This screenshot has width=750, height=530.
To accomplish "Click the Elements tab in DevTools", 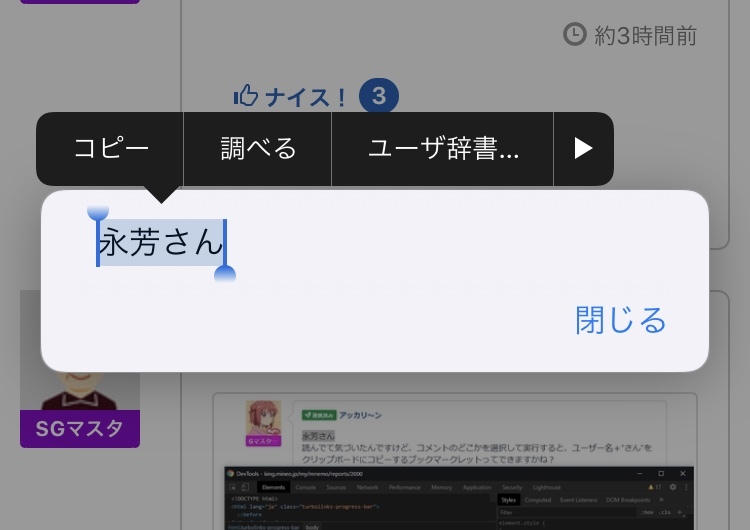I will [x=274, y=487].
